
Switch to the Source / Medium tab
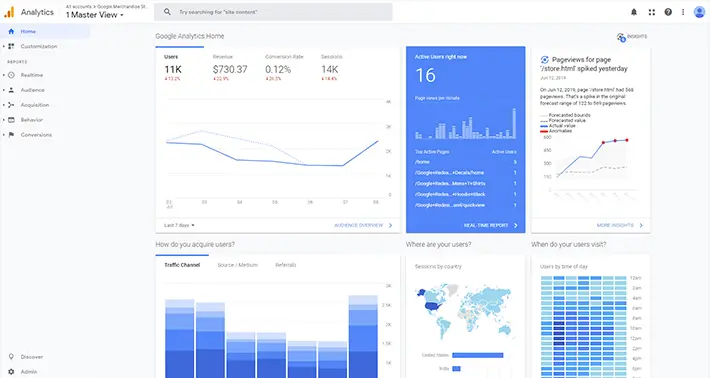point(237,265)
